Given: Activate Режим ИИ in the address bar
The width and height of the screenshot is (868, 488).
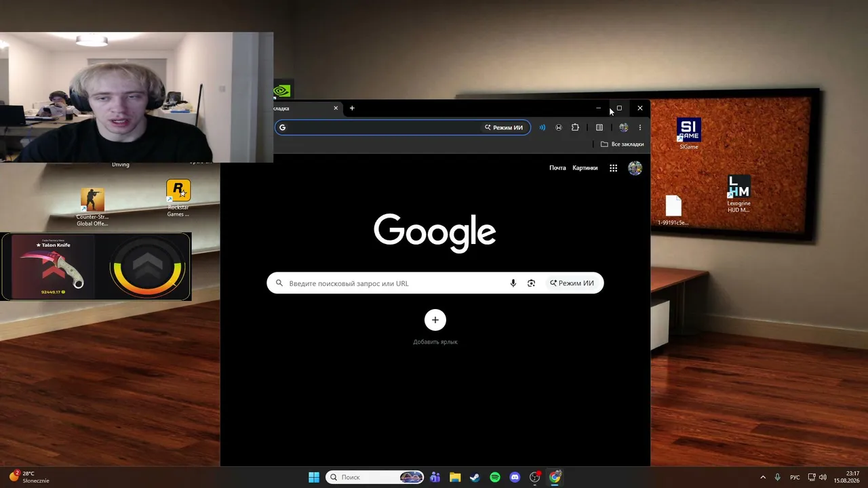Looking at the screenshot, I should click(504, 127).
